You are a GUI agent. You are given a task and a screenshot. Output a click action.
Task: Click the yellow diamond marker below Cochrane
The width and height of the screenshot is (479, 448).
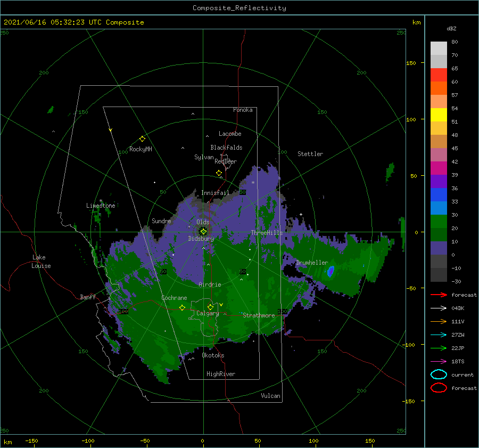182,307
